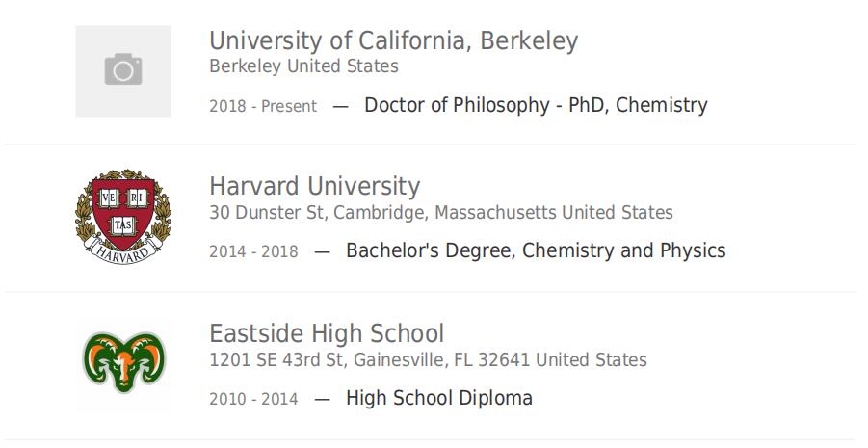The width and height of the screenshot is (868, 448).
Task: Click Doctor of Philosophy - PhD, Chemistry degree
Action: (x=536, y=105)
